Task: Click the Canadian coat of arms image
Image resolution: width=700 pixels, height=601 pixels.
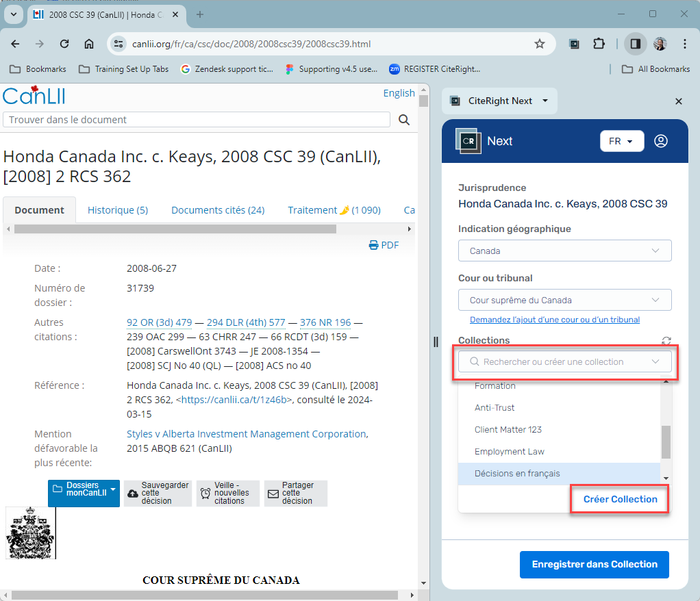Action: [x=31, y=533]
